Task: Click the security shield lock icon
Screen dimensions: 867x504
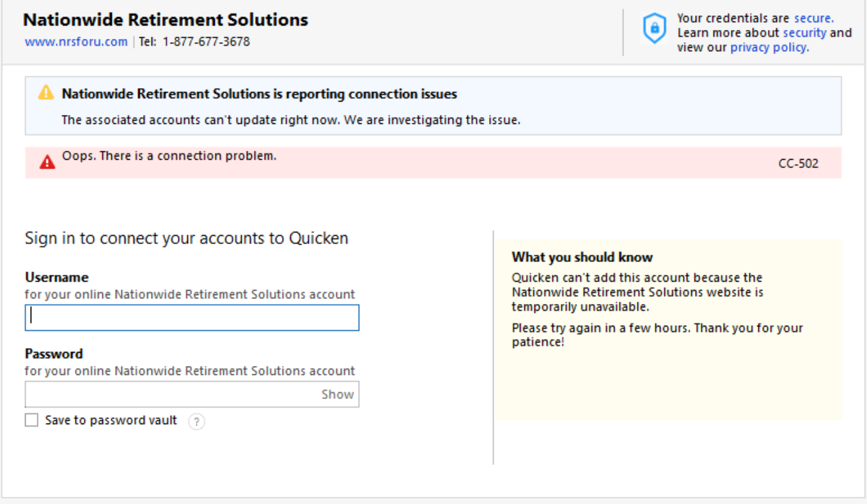Action: (x=653, y=29)
